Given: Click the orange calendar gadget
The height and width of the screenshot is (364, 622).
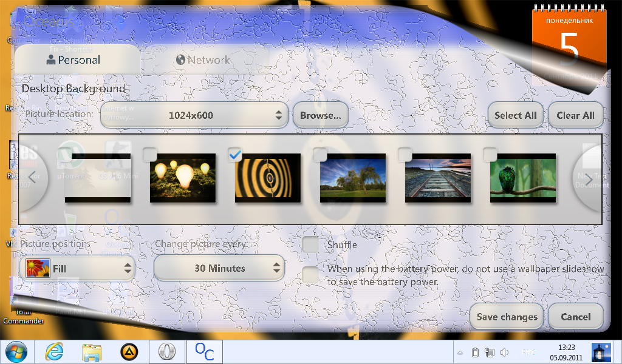Looking at the screenshot, I should (569, 45).
